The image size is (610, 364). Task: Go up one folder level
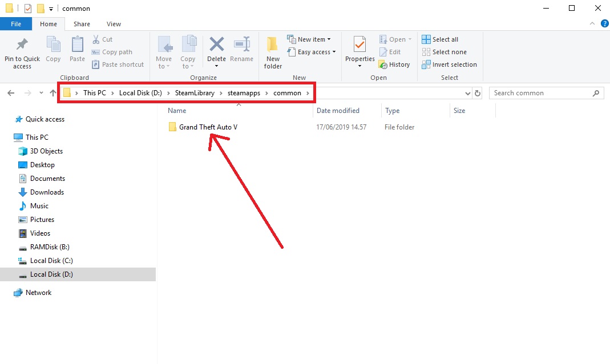coord(53,93)
